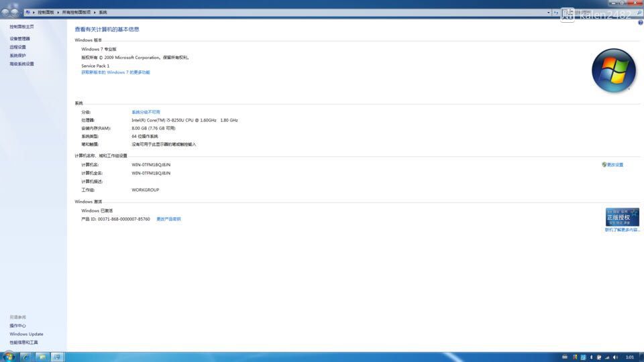Click Service Pack 1 text
This screenshot has width=644, height=362.
click(x=95, y=66)
